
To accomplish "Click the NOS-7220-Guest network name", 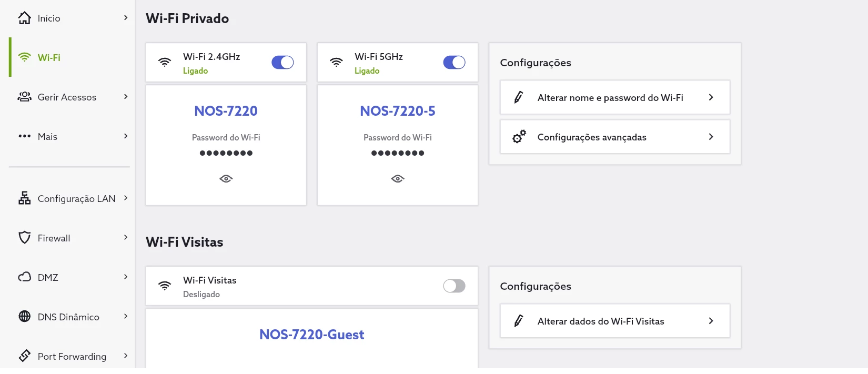I will click(311, 335).
